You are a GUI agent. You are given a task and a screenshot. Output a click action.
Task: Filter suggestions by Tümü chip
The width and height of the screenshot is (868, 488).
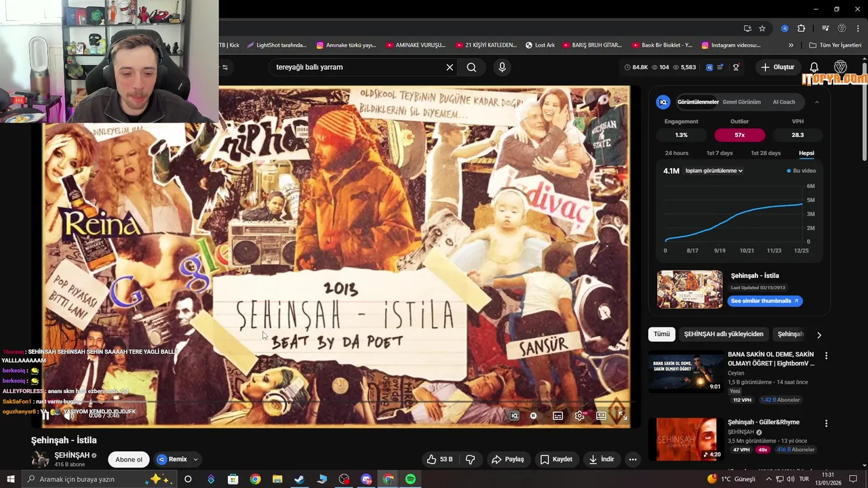(x=661, y=334)
